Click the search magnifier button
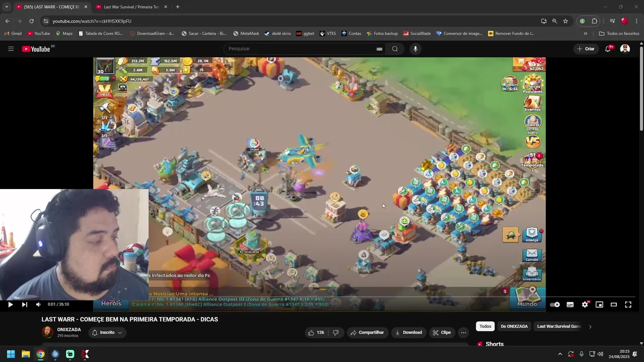Viewport: 644px width, 362px height. tap(395, 49)
